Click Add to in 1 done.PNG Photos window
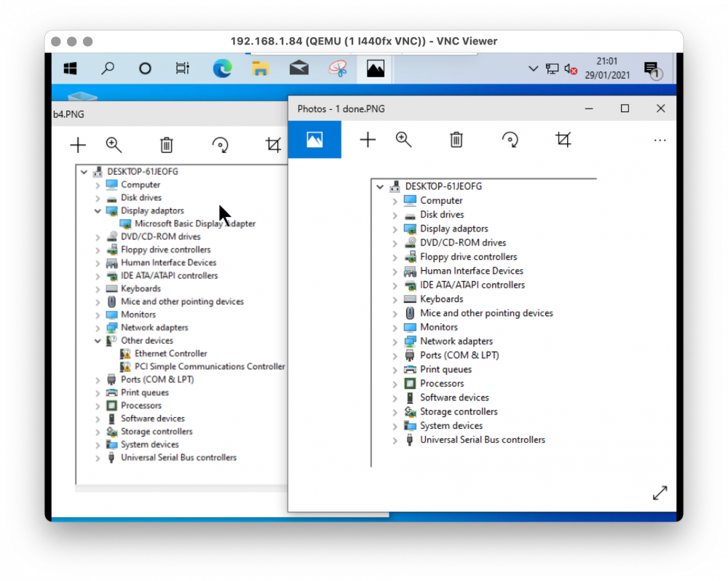The height and width of the screenshot is (581, 728). click(368, 139)
